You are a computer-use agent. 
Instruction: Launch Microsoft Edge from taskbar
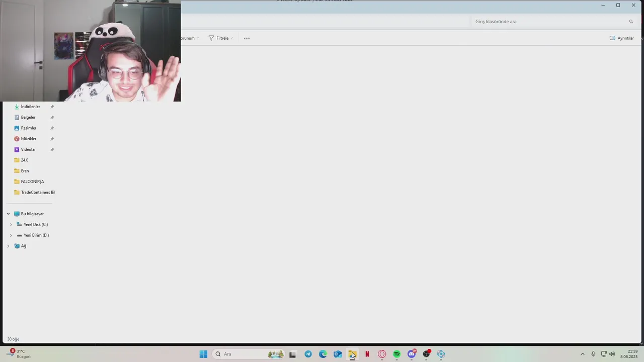pyautogui.click(x=323, y=354)
